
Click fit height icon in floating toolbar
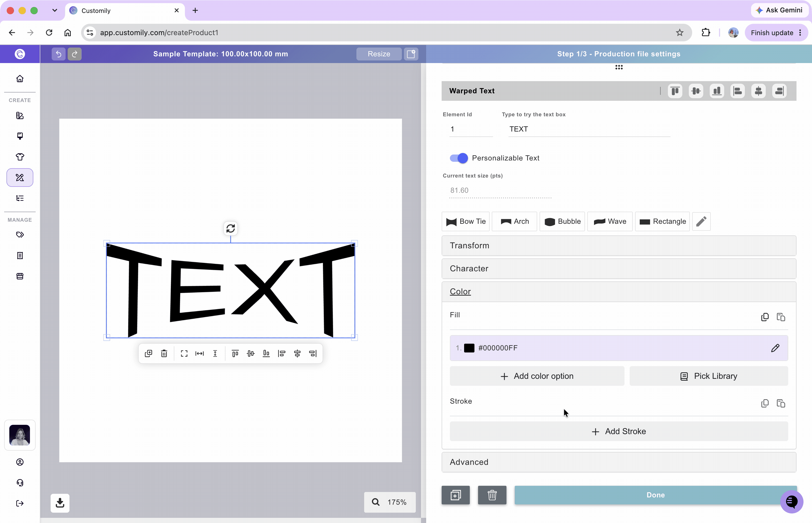pos(215,353)
